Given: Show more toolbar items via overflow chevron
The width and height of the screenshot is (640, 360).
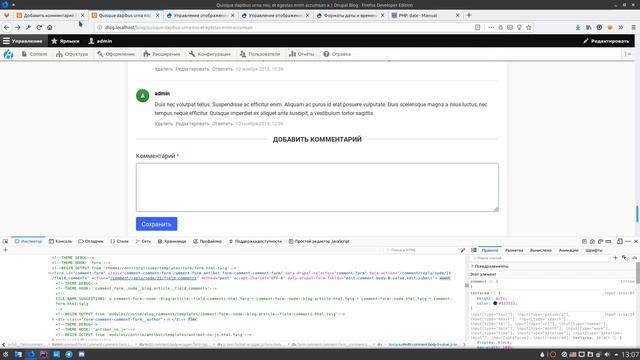Looking at the screenshot, I should click(621, 27).
